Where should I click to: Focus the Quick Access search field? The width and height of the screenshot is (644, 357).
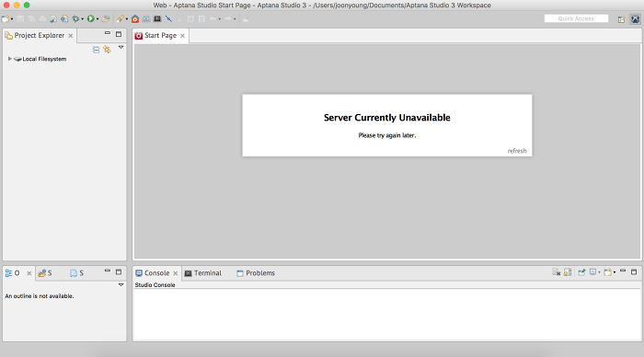pyautogui.click(x=576, y=18)
